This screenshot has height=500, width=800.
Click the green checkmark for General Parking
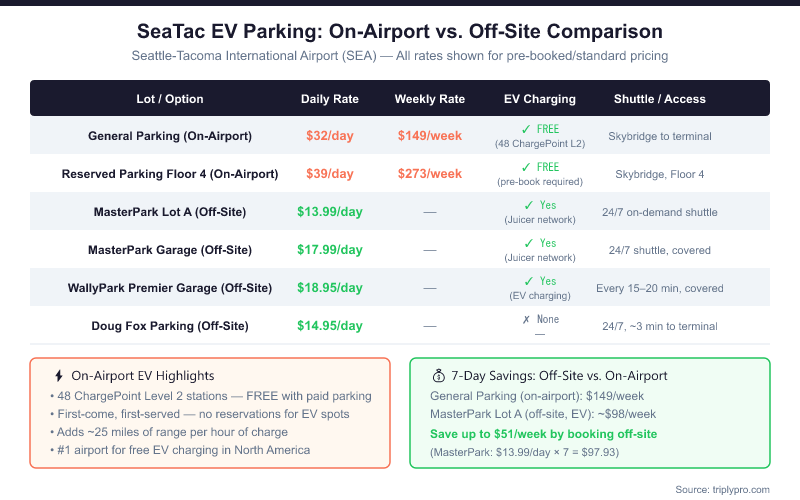click(x=526, y=129)
